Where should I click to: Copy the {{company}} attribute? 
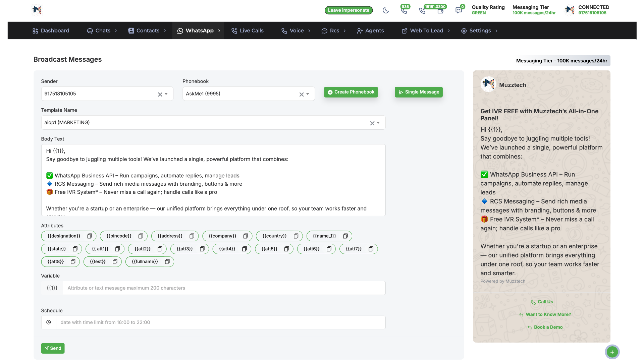[x=246, y=236]
